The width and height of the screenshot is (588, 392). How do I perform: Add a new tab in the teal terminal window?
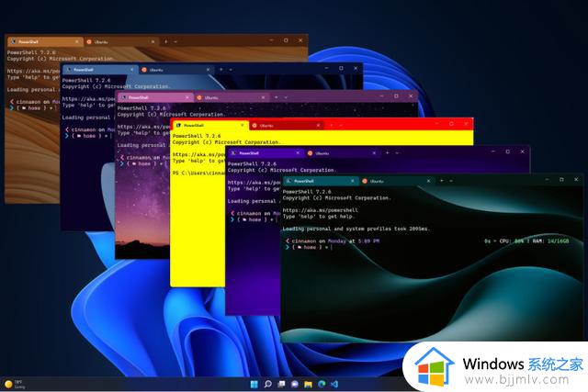[442, 181]
